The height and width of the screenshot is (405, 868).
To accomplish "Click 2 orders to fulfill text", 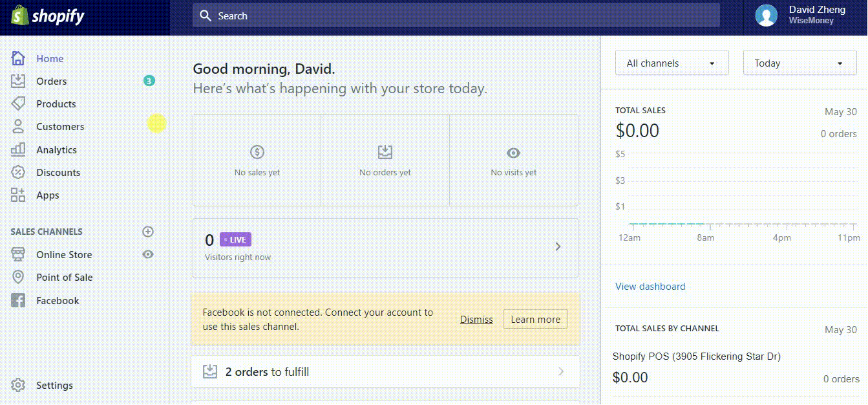I will (x=267, y=371).
